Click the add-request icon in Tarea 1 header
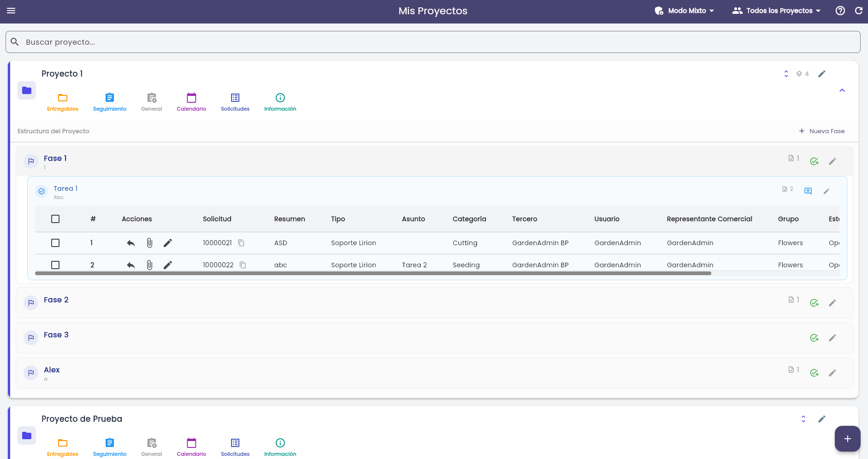 [808, 191]
